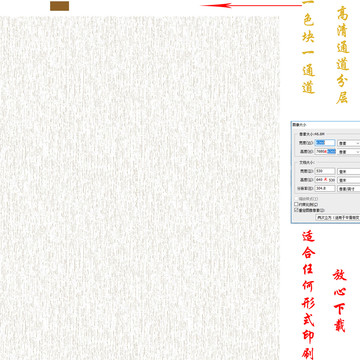360x360 pixels.
Task: Click the document height input field
Action: 325,180
